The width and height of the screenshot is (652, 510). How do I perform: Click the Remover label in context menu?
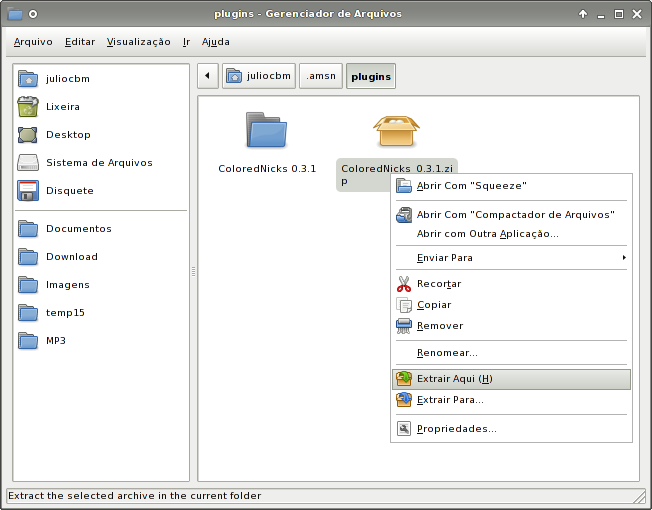tap(440, 326)
